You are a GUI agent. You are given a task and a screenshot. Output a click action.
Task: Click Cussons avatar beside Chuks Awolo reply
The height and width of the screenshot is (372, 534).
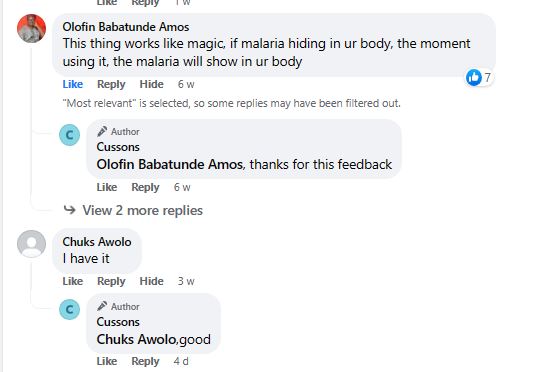coord(69,310)
